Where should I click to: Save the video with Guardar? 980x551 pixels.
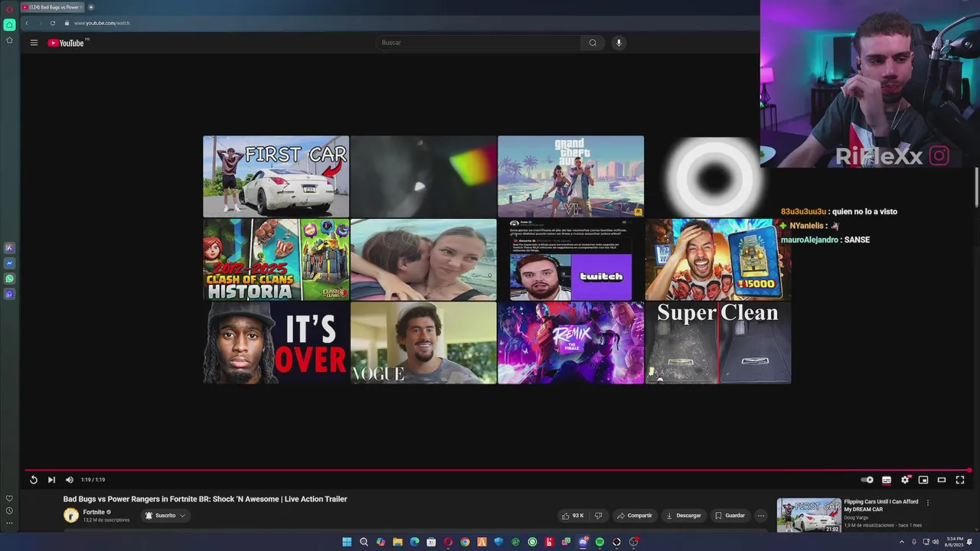point(730,516)
